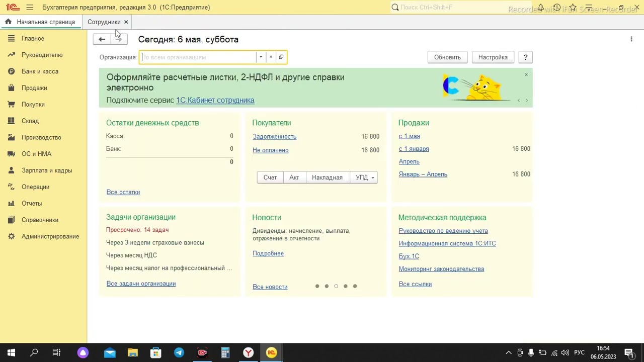Open the Главное section in sidebar
Image resolution: width=644 pixels, height=362 pixels.
click(33, 38)
